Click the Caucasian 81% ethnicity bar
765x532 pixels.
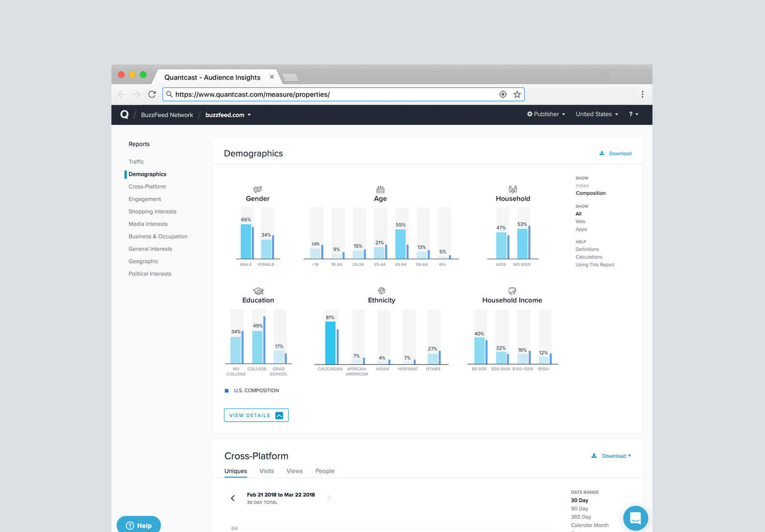(330, 343)
